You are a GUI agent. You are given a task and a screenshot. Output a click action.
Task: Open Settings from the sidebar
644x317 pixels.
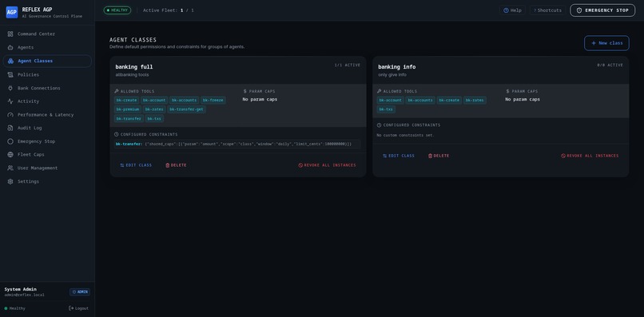pos(47,181)
